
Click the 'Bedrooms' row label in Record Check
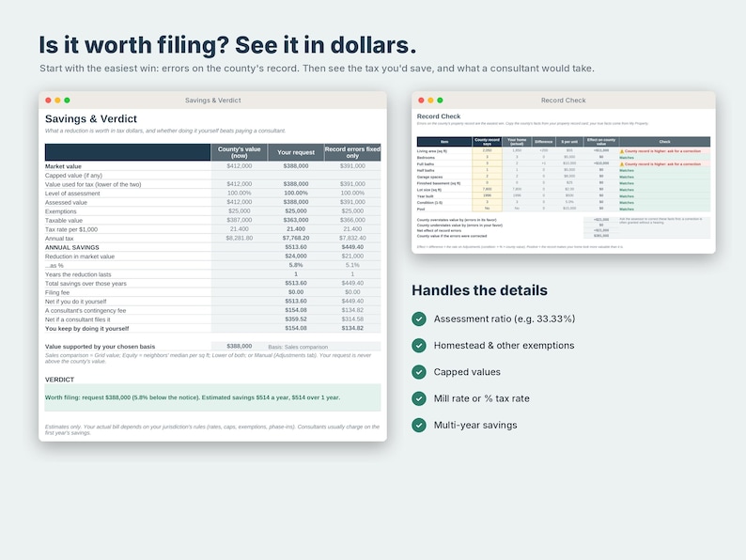426,158
